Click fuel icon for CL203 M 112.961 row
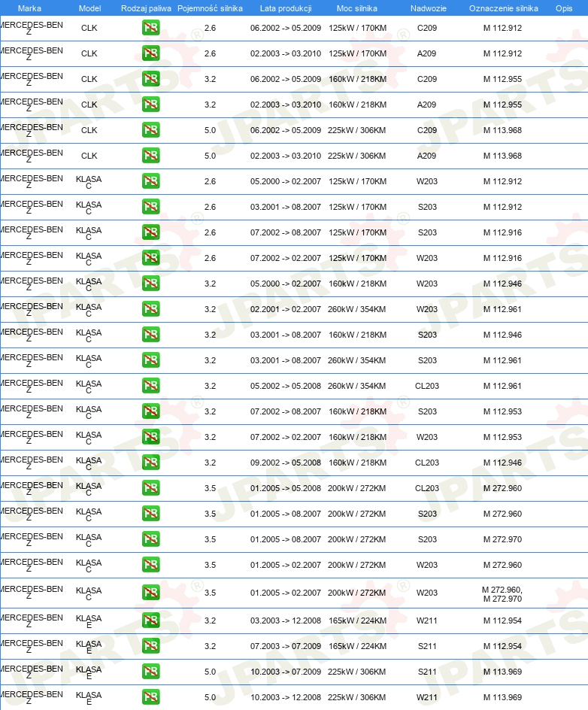 150,387
